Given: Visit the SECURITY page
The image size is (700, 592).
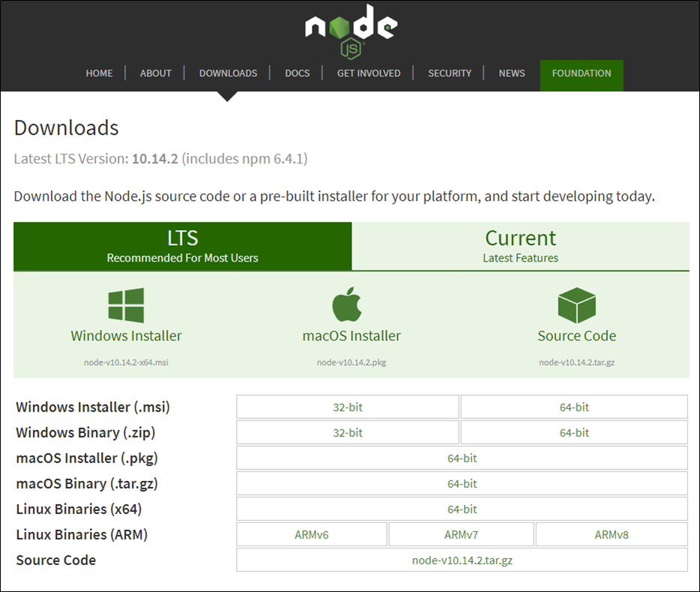Looking at the screenshot, I should coord(450,73).
